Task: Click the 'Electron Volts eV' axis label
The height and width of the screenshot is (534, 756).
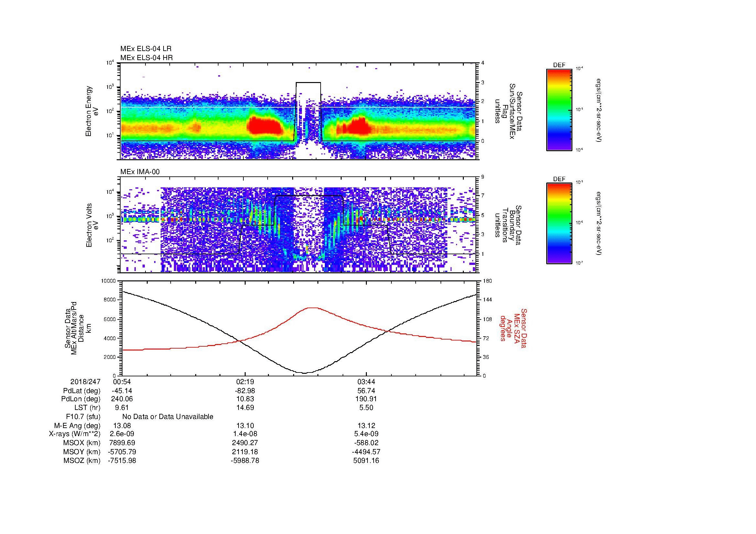Action: click(x=92, y=225)
